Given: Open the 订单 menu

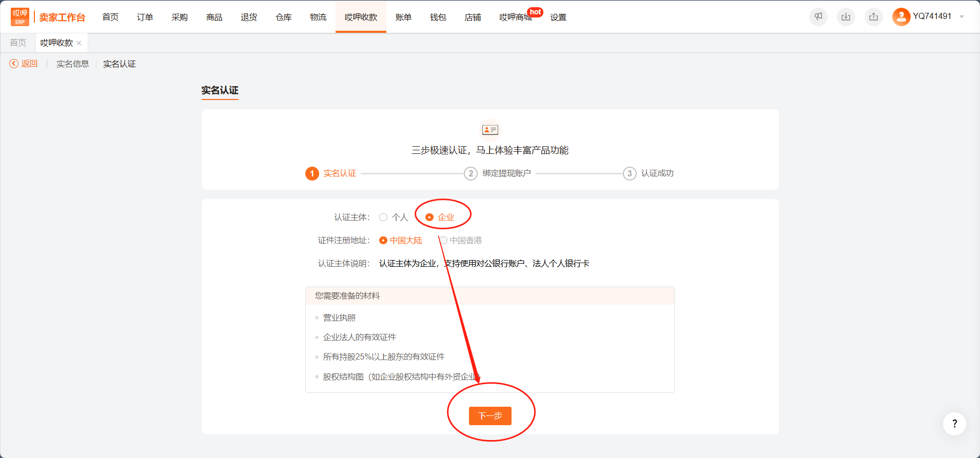Looking at the screenshot, I should pyautogui.click(x=145, y=17).
